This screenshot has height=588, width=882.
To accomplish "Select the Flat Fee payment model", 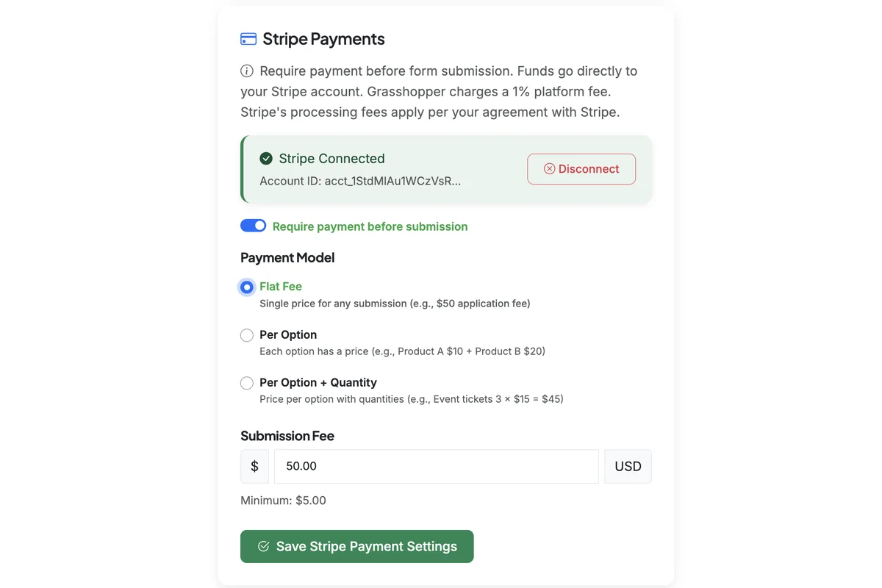I will 247,287.
